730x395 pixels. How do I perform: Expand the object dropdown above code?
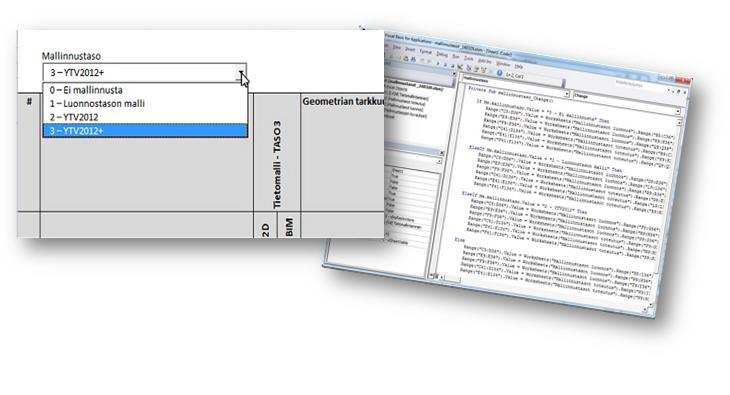point(567,93)
